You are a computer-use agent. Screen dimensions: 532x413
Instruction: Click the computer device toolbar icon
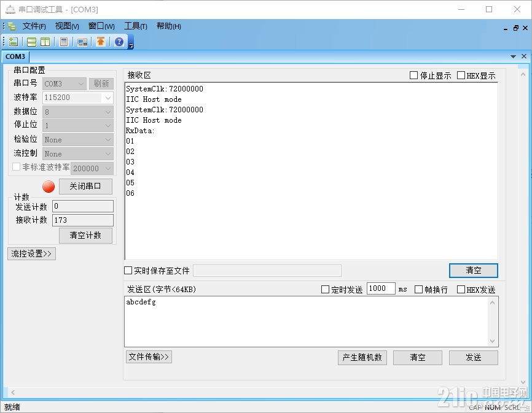click(x=82, y=42)
